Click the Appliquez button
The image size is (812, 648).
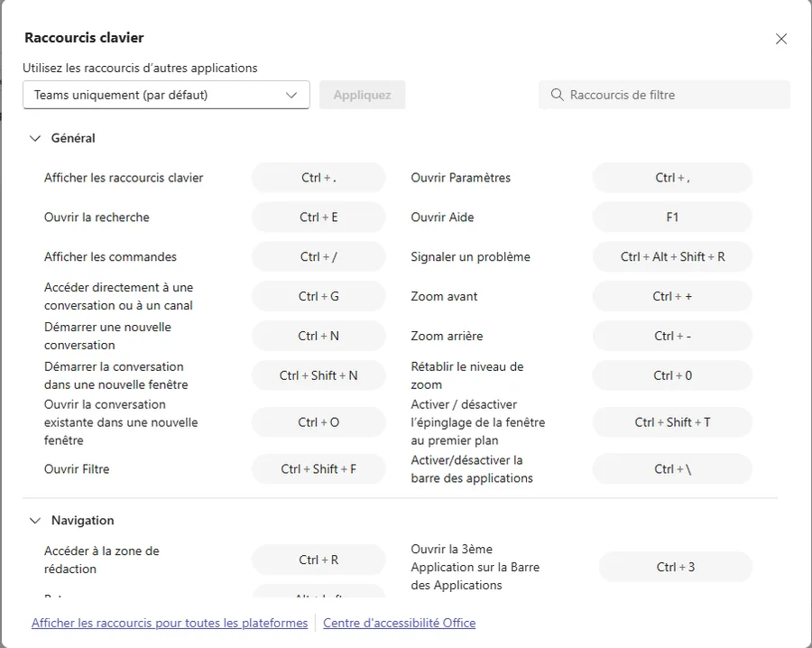(362, 95)
